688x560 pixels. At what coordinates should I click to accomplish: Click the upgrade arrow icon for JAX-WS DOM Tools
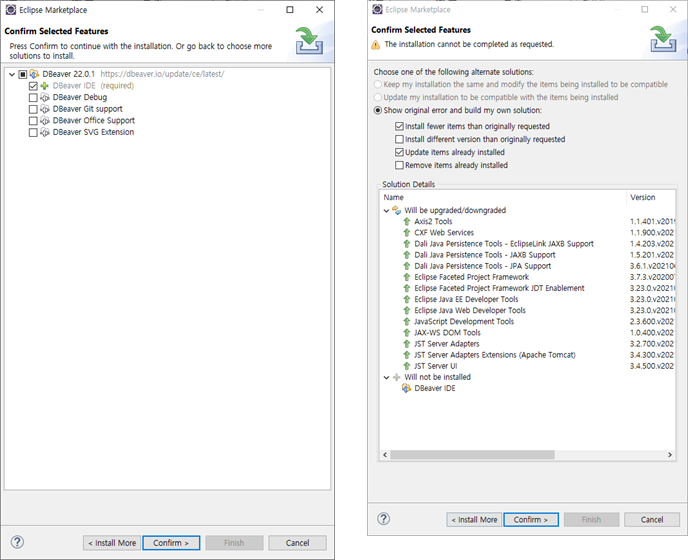pos(407,333)
